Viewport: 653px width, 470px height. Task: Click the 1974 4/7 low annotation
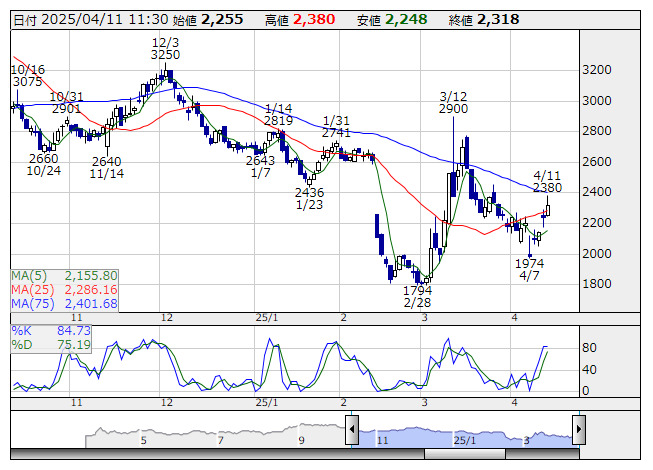point(529,269)
